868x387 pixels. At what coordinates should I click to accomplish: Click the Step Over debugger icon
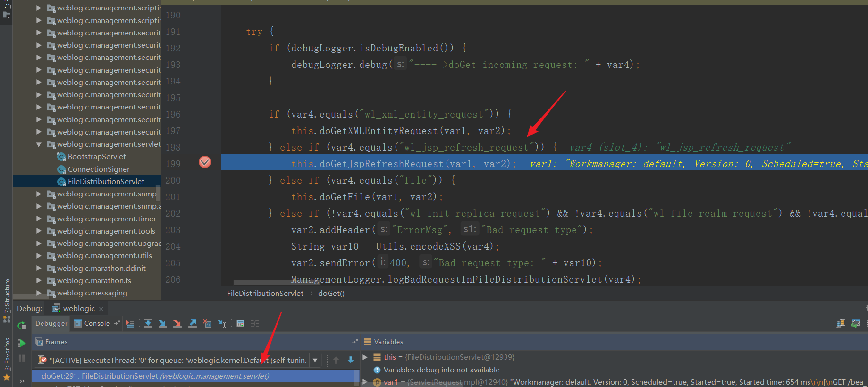148,323
